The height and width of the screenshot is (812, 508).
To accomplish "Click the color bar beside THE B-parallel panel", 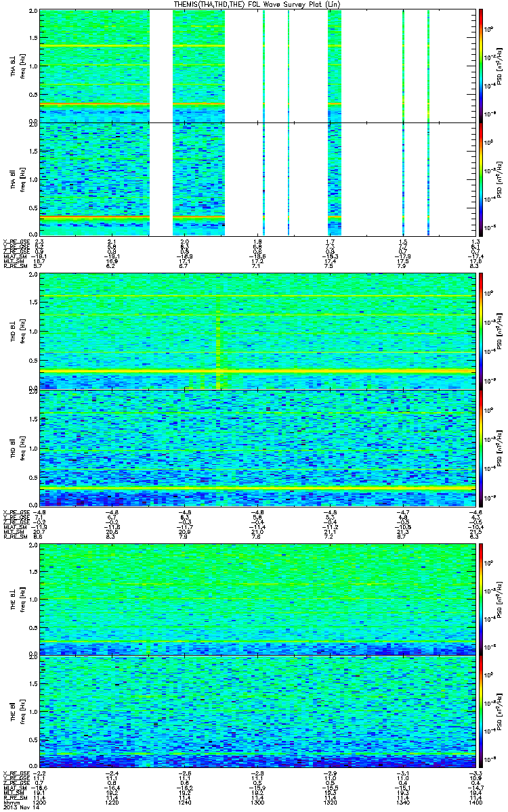I will pyautogui.click(x=481, y=711).
